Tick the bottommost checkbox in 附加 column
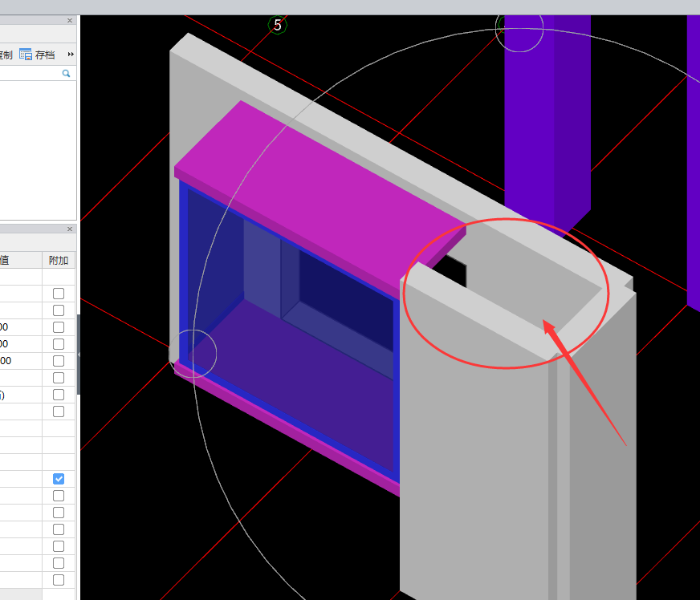Viewport: 700px width, 600px height. pos(59,580)
